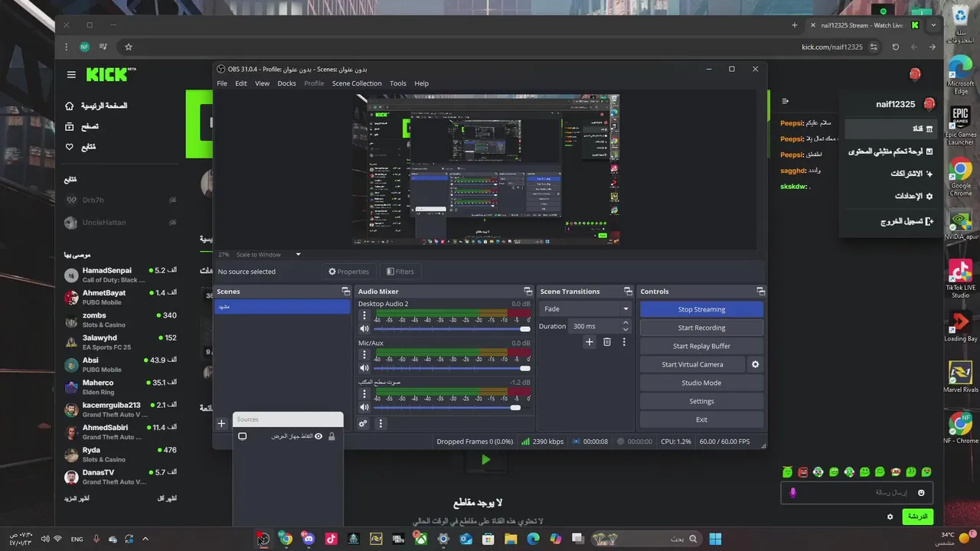Open virtual camera settings gear
Image resolution: width=980 pixels, height=551 pixels.
point(755,364)
